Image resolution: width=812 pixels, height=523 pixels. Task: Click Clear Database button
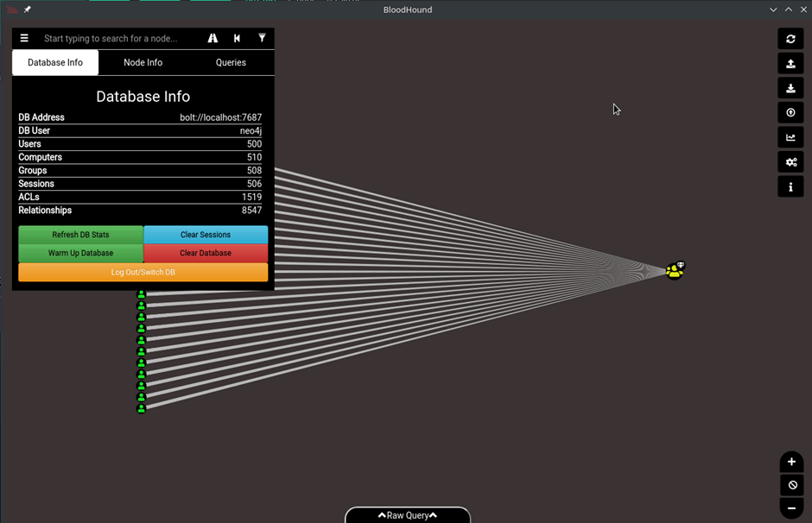click(x=206, y=253)
